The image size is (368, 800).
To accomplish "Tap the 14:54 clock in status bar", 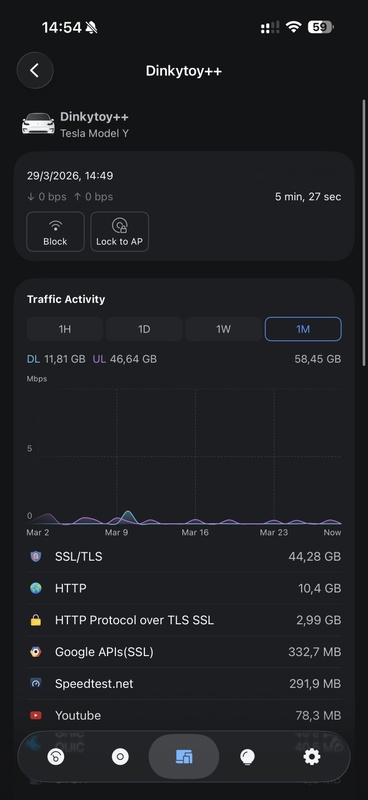I will (x=62, y=28).
